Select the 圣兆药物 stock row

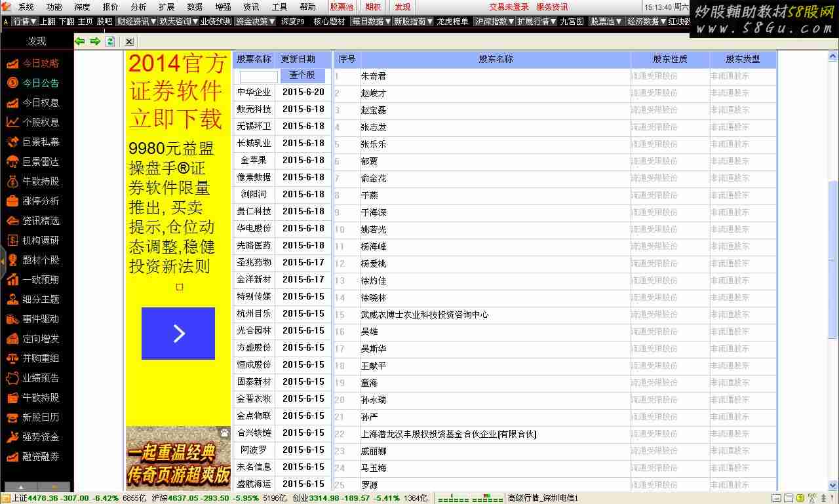tap(283, 262)
